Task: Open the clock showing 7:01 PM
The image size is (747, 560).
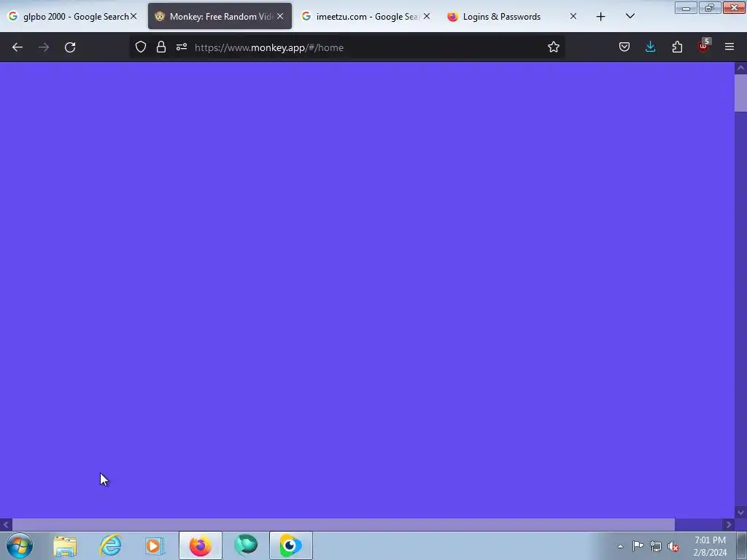Action: 710,546
